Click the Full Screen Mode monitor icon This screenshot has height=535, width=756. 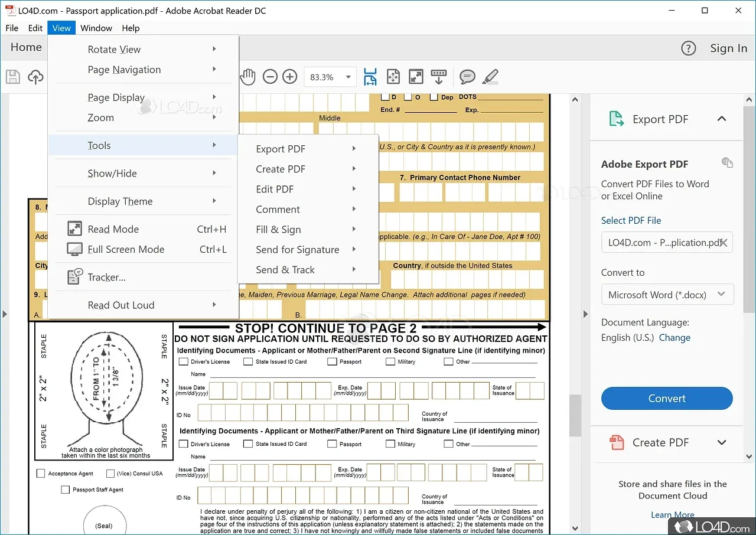coord(74,249)
